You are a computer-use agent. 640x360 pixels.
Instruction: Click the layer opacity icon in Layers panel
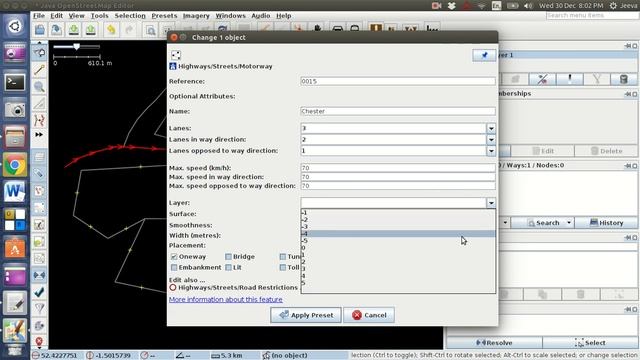coord(569,79)
